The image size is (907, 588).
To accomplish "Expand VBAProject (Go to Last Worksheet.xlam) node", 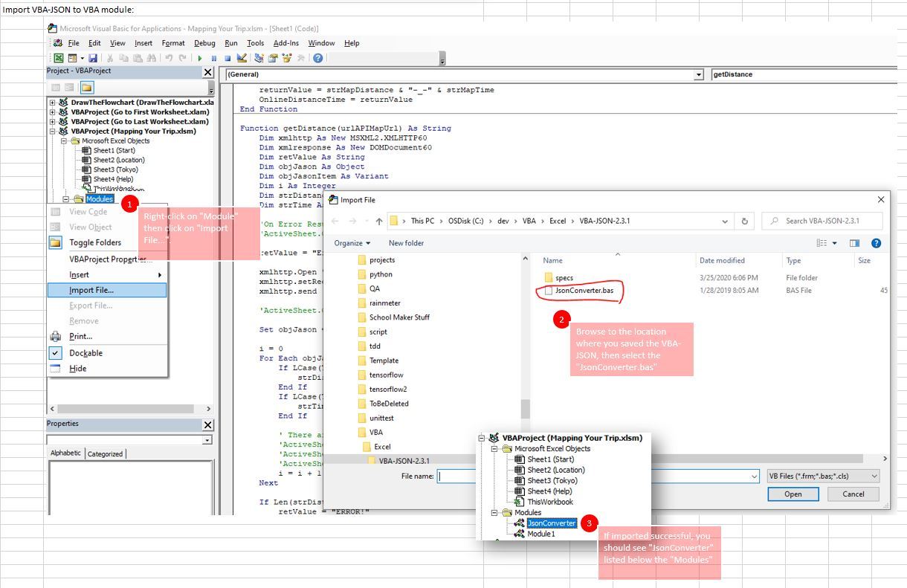I will 53,121.
